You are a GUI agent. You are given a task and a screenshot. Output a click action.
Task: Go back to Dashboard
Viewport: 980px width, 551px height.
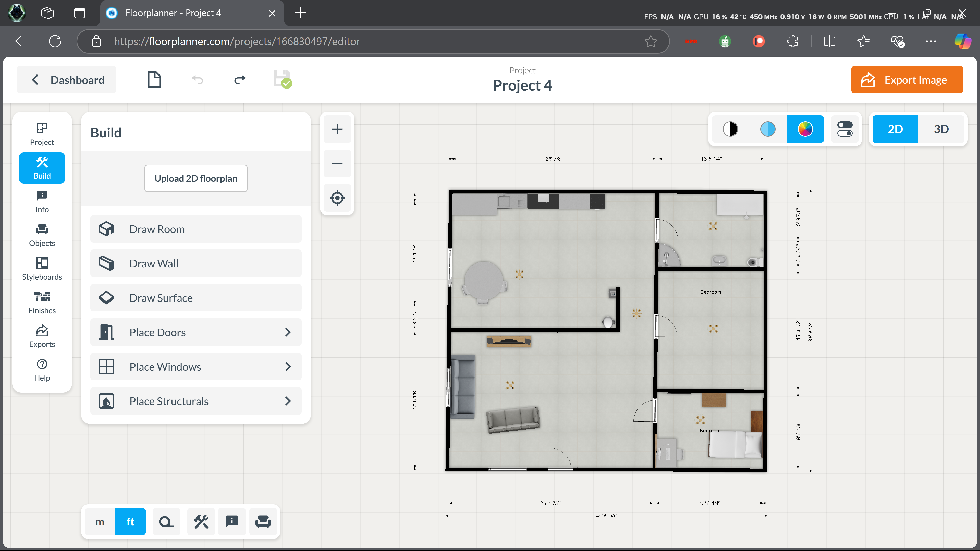[x=67, y=80]
